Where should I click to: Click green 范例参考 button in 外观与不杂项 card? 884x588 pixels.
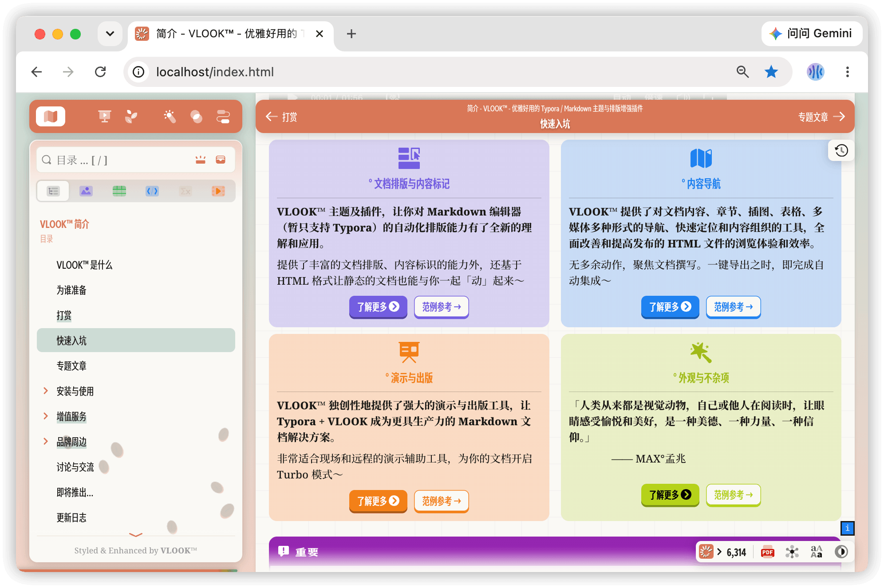pyautogui.click(x=734, y=495)
